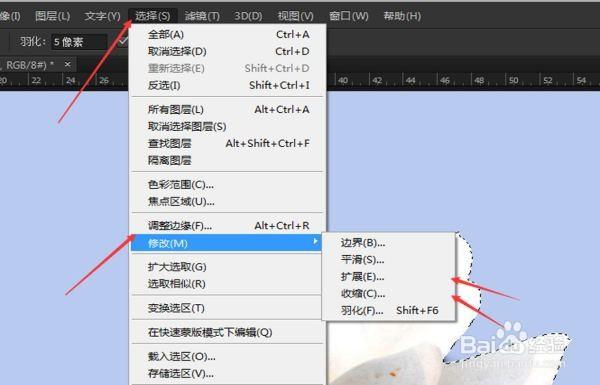This screenshot has height=385, width=600.
Task: Expand the 修改(M) submenu arrow
Action: coord(315,241)
